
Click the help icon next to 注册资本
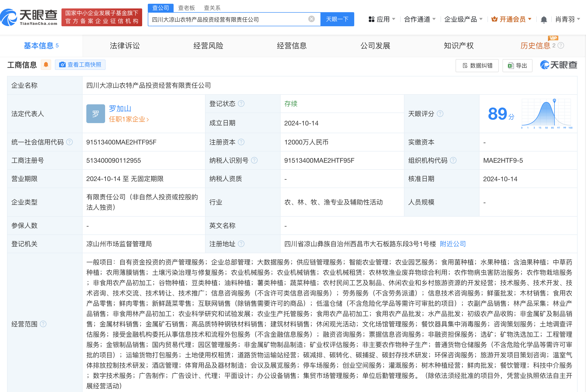tap(241, 142)
